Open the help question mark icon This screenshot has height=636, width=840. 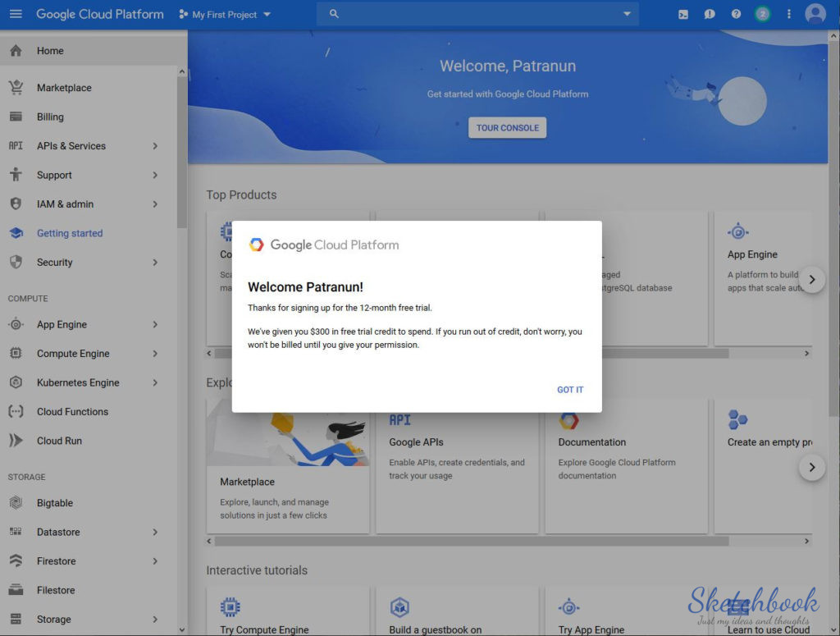tap(736, 15)
